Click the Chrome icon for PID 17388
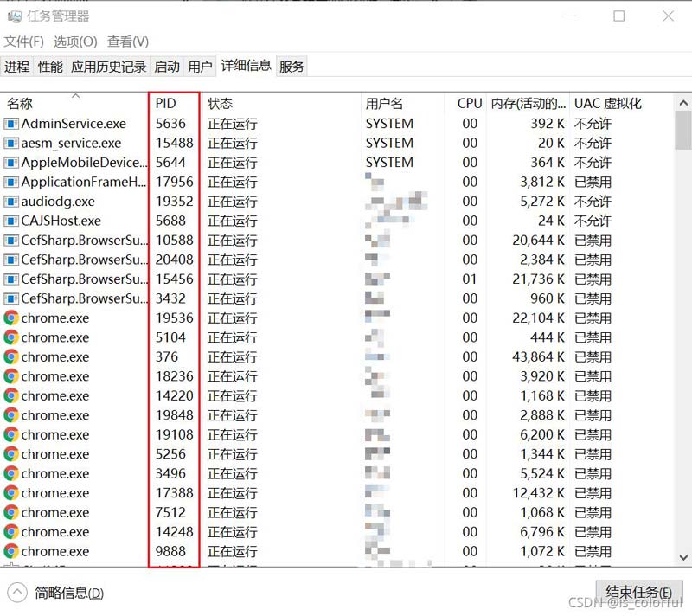Viewport: 692px width, 616px height. point(11,493)
